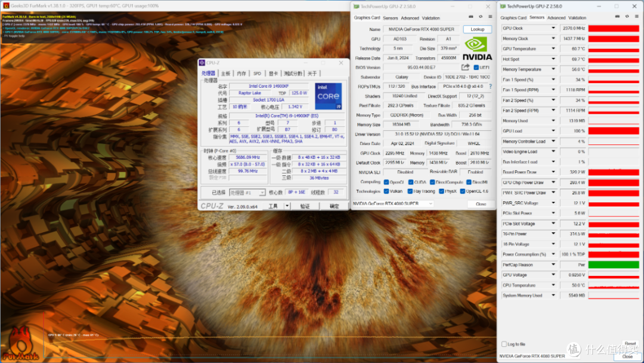Click the Driver Version field in GPU-Z
644x363 pixels.
click(437, 134)
